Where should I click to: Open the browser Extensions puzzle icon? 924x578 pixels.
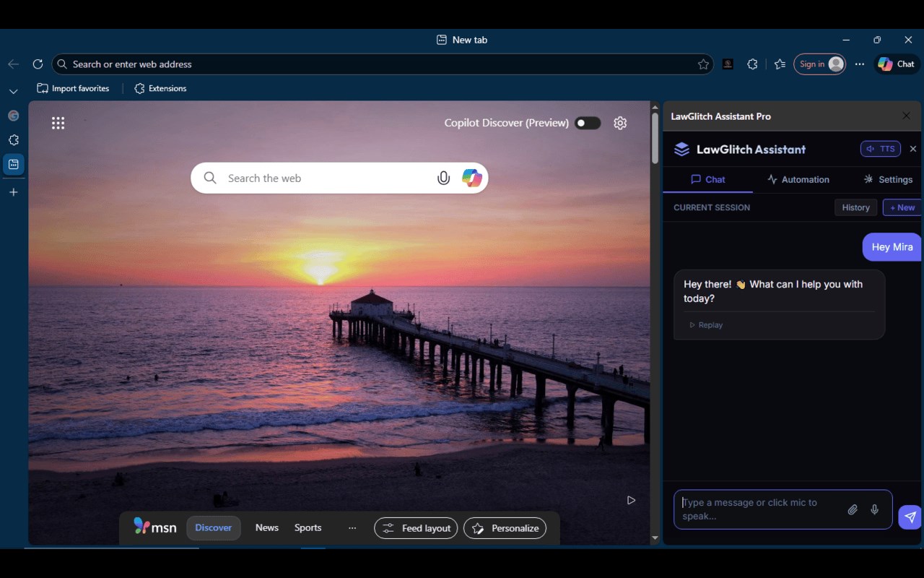click(752, 64)
